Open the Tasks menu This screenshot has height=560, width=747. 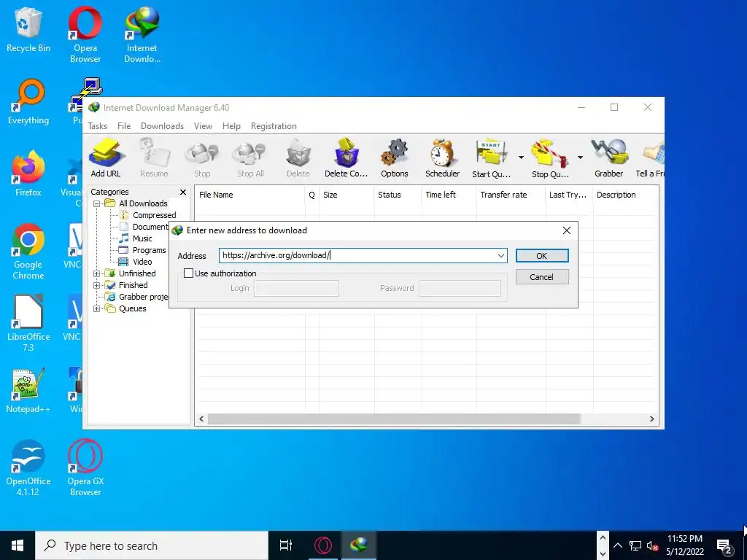click(97, 126)
